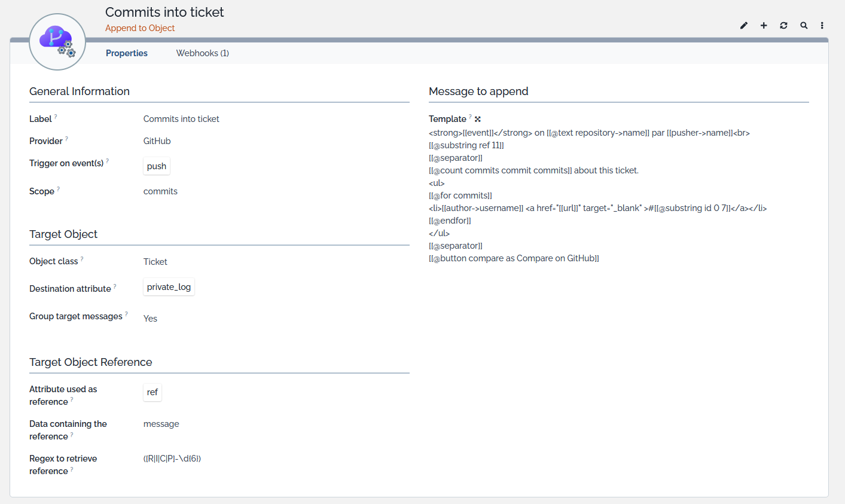845x504 pixels.
Task: Click the push event tag
Action: pos(157,166)
